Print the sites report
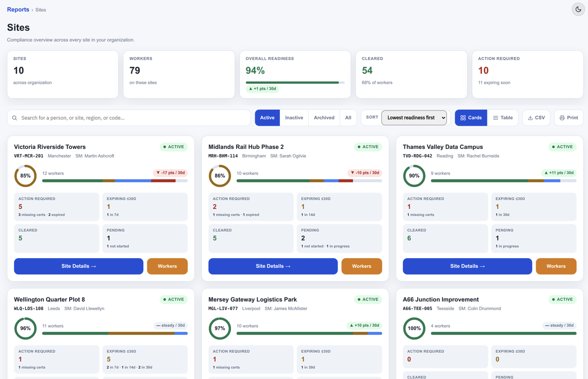 (x=569, y=118)
